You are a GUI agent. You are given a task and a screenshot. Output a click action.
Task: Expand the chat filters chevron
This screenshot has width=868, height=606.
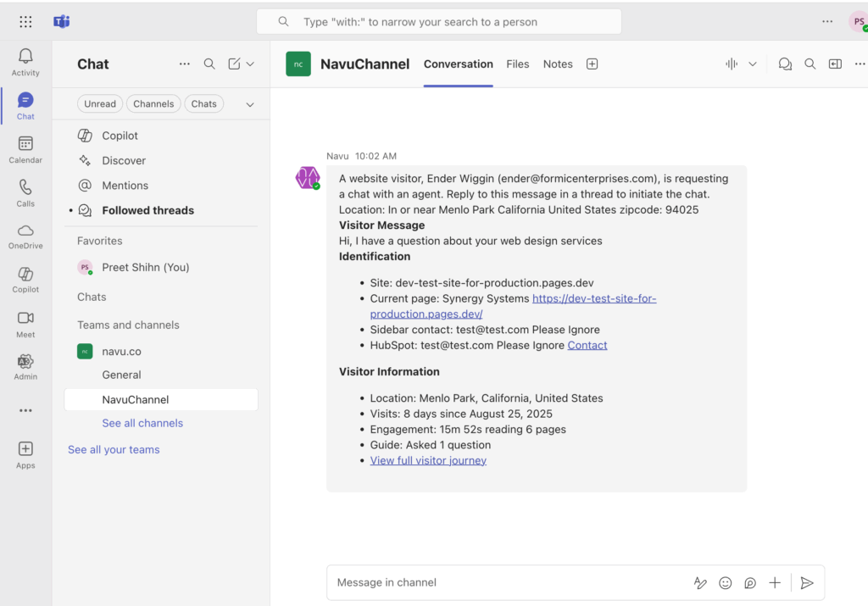250,104
